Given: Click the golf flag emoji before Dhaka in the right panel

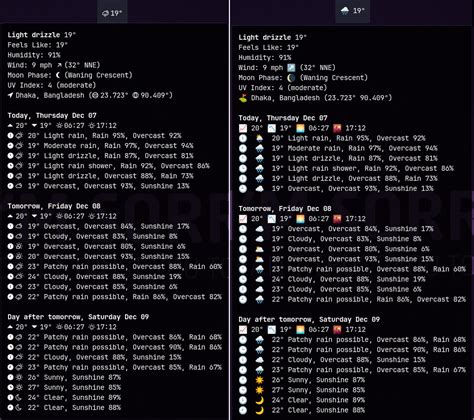Looking at the screenshot, I should 243,98.
